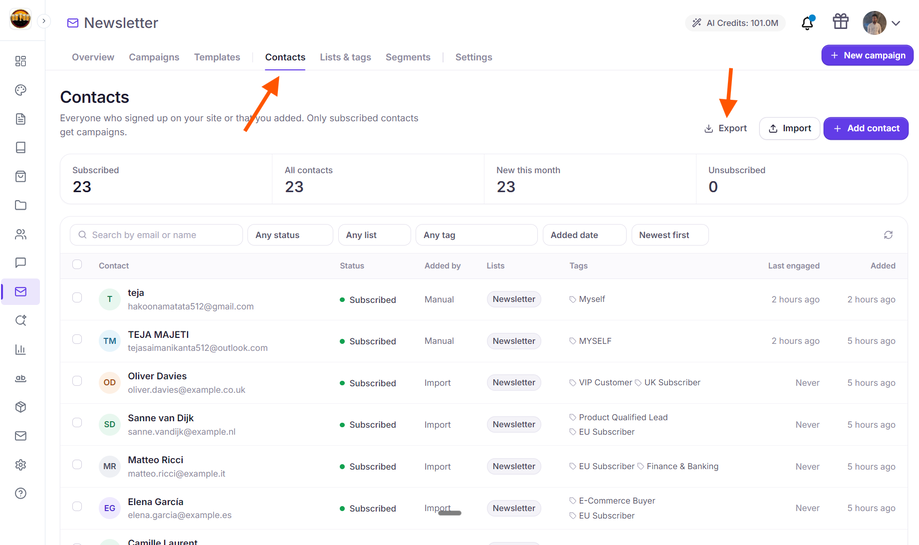
Task: Click the EG avatar for Elena García
Action: click(x=110, y=508)
